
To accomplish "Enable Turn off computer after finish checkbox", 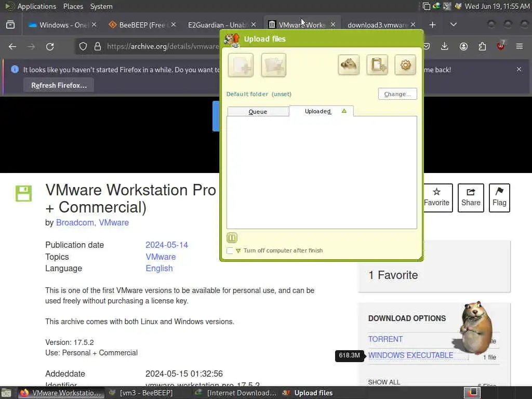I will click(x=230, y=251).
